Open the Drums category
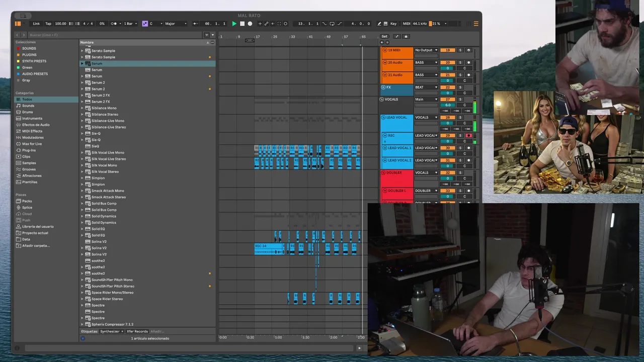644x362 pixels. pos(28,112)
